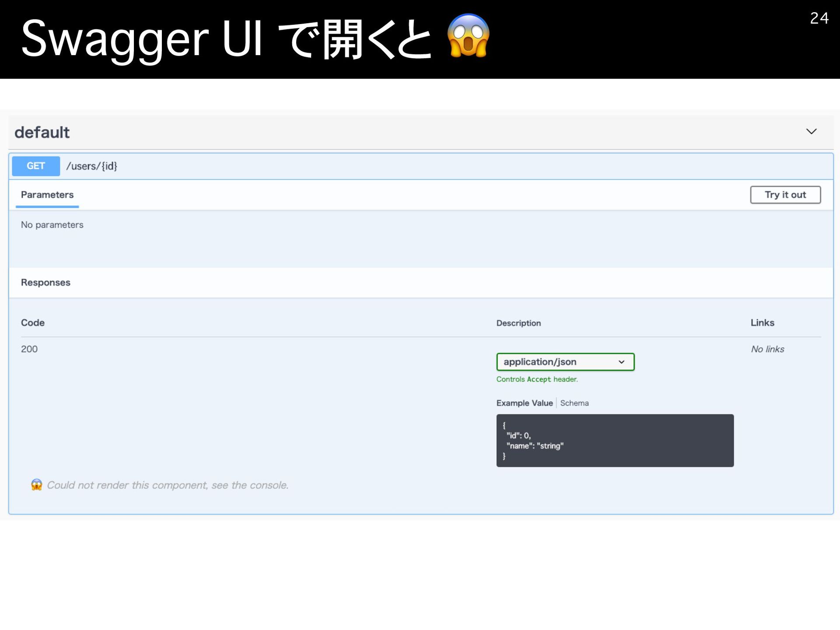Click the Code column header

[33, 322]
